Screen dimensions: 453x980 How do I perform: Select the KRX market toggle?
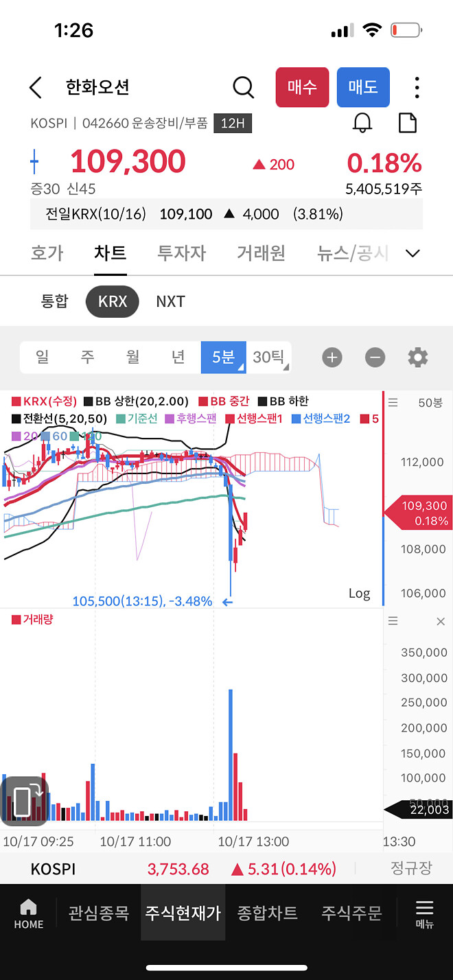point(112,301)
